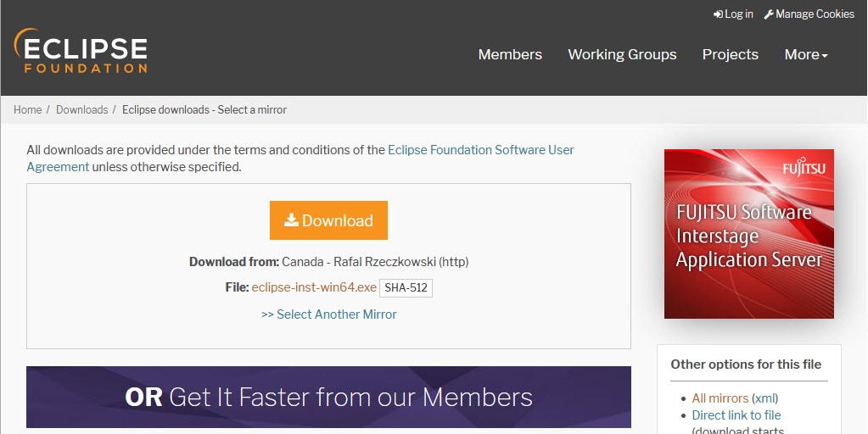Screen dimensions: 868x434
Task: Navigate to the Home breadcrumb
Action: tap(27, 109)
